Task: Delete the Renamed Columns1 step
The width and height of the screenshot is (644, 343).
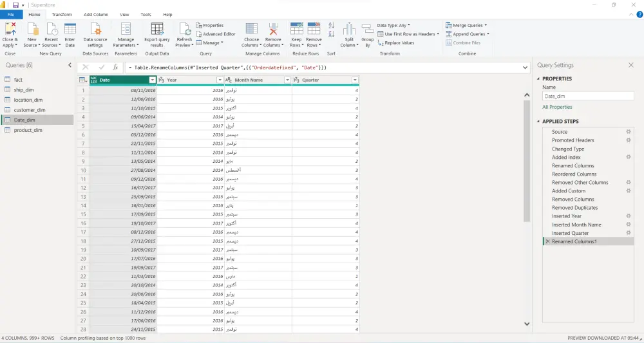Action: tap(547, 242)
